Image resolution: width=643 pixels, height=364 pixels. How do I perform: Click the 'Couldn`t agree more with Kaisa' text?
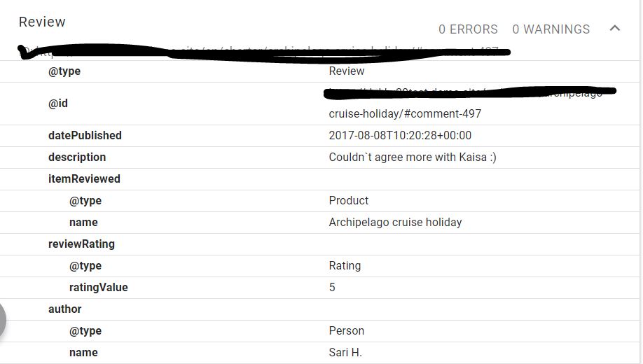(x=408, y=157)
